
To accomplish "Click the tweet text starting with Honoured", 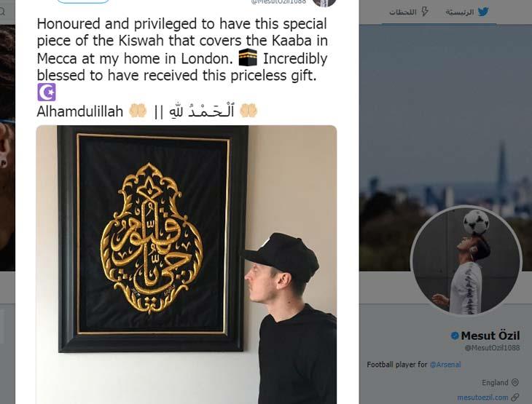I will [182, 50].
